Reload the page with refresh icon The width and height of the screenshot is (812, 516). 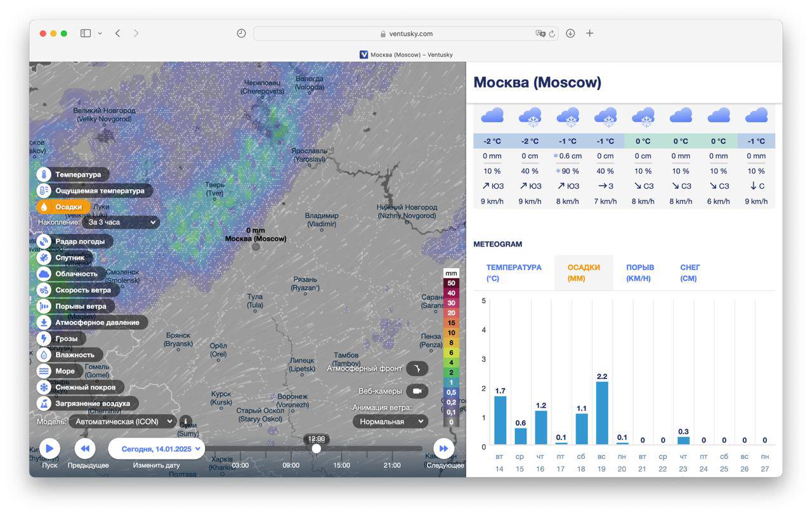click(552, 34)
